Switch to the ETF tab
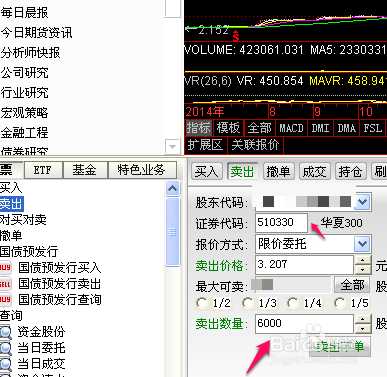Screen dimensions: 387x377 tap(43, 170)
